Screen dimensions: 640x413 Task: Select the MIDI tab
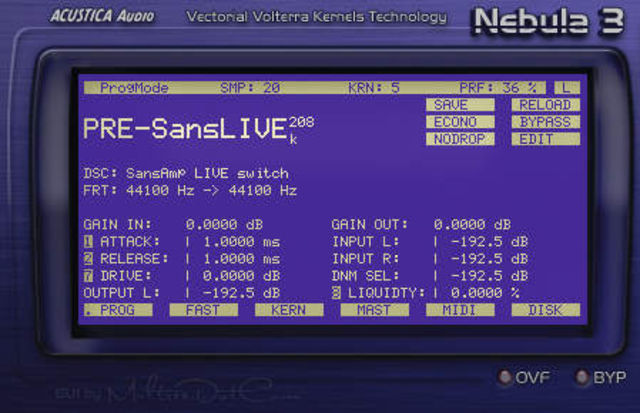click(460, 310)
